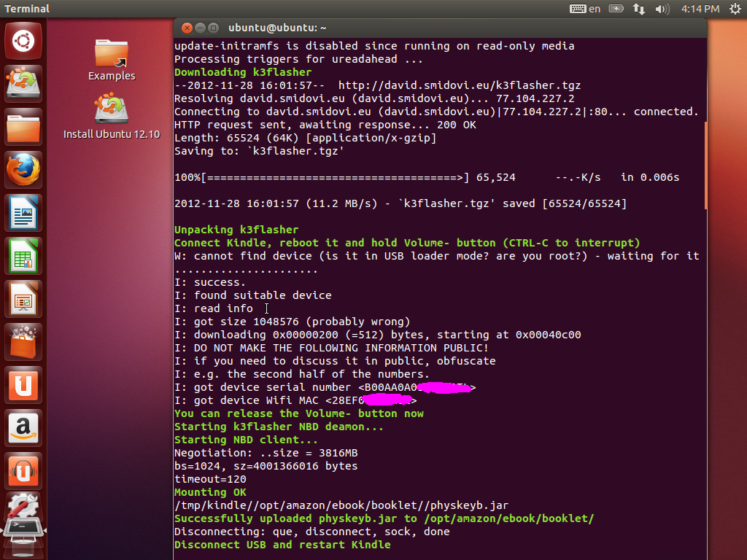Open the Ubuntu Dash home launcher
The width and height of the screenshot is (747, 560).
click(23, 42)
